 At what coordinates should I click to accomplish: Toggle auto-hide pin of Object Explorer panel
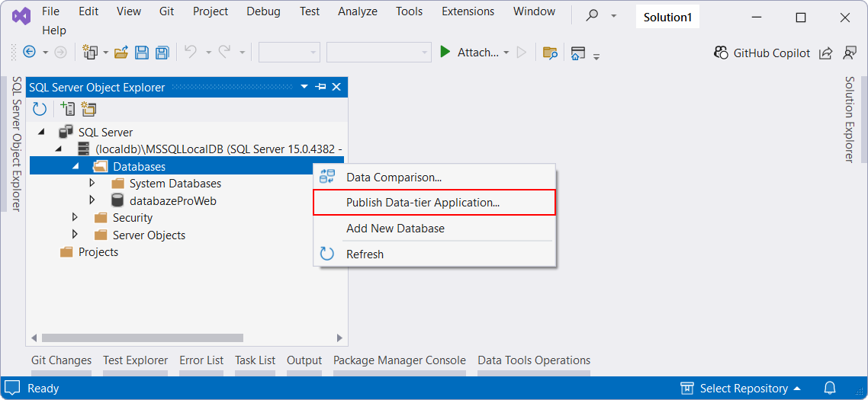pyautogui.click(x=320, y=87)
